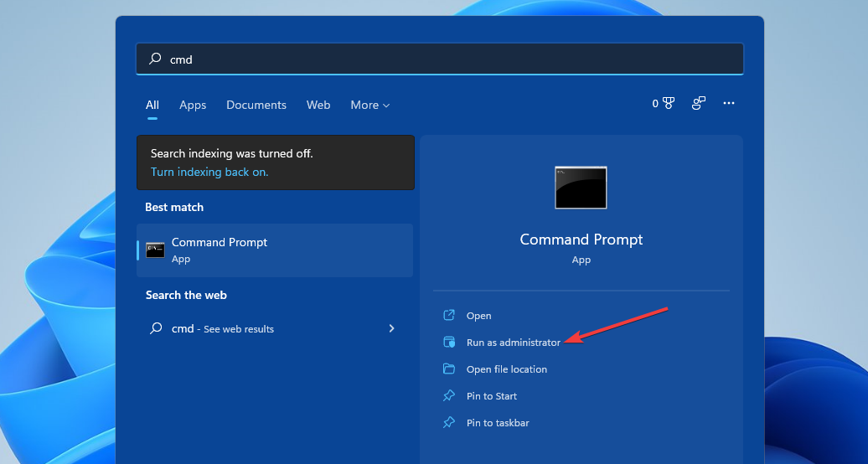This screenshot has width=868, height=464.
Task: Switch to the Documents tab
Action: [x=256, y=105]
